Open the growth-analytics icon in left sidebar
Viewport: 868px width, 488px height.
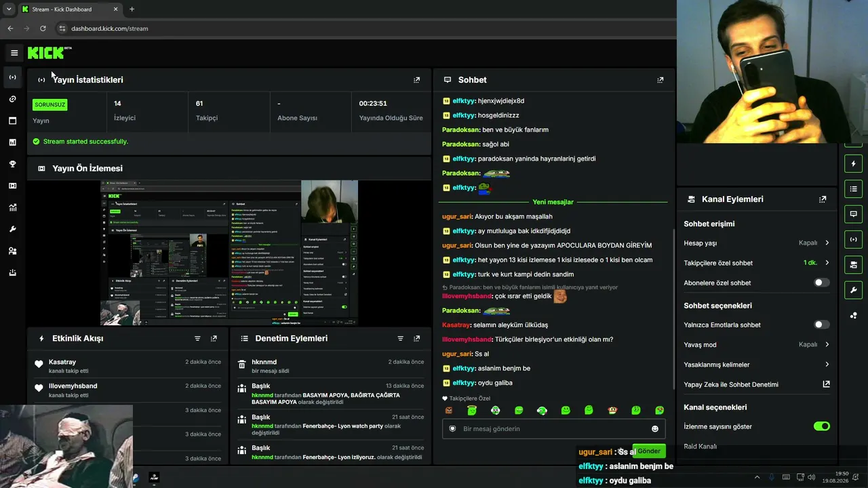tap(13, 207)
